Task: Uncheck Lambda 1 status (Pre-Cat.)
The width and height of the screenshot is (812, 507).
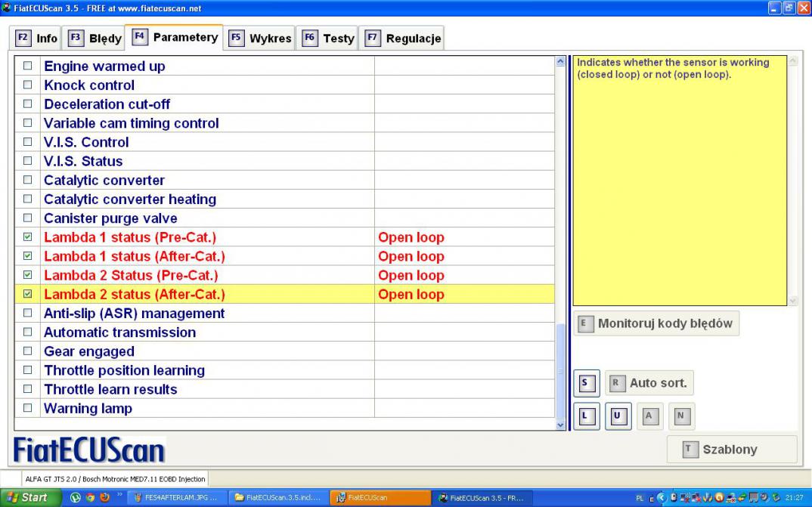Action: point(27,237)
